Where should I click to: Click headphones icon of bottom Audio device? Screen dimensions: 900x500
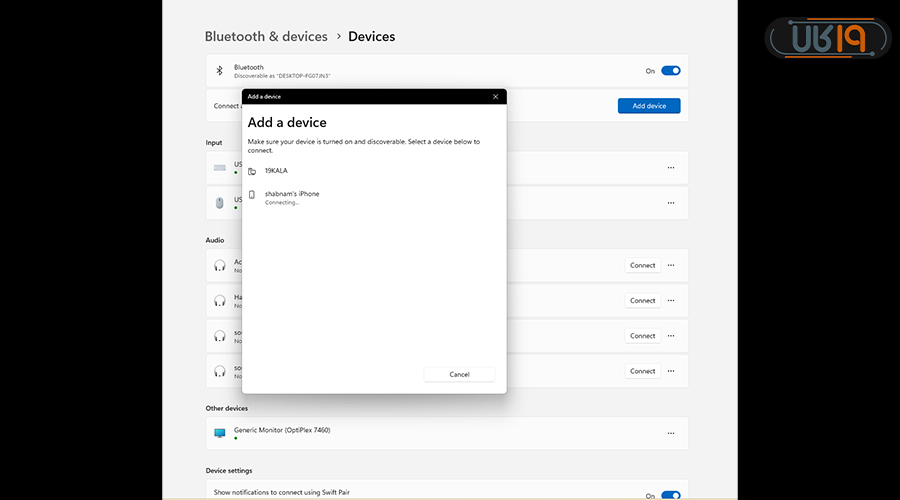220,371
